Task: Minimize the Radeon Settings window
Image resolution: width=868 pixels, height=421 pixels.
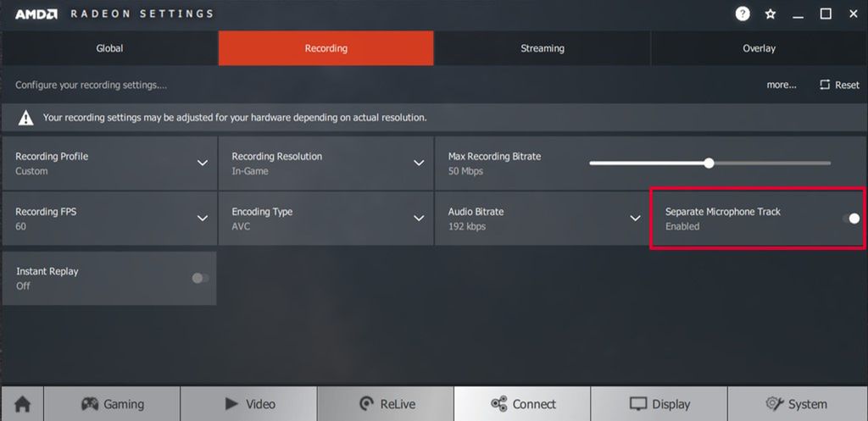Action: click(x=798, y=15)
